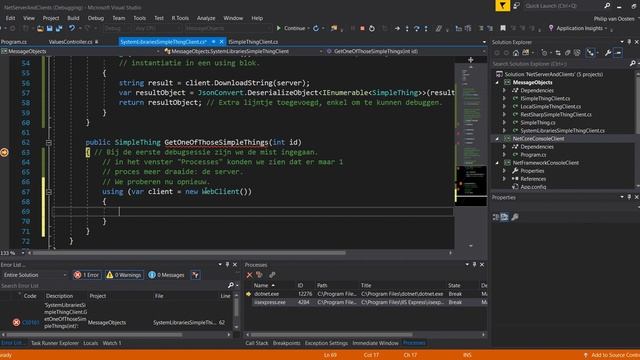Click the Save All icon

click(x=59, y=29)
